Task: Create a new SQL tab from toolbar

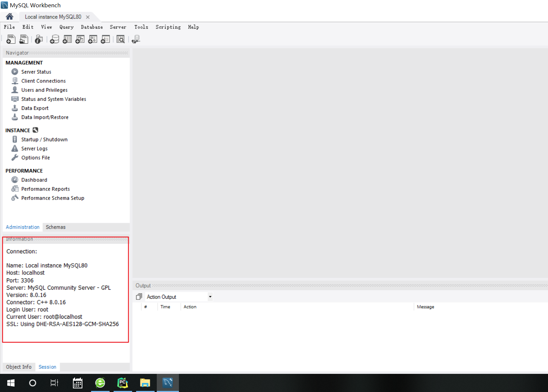Action: coord(11,39)
